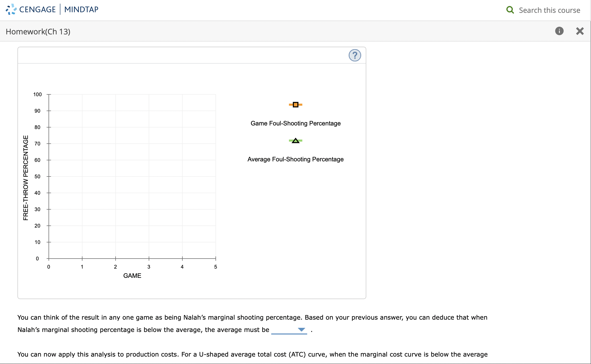Image resolution: width=591 pixels, height=364 pixels.
Task: Open the graph help question mark icon
Action: tap(355, 55)
